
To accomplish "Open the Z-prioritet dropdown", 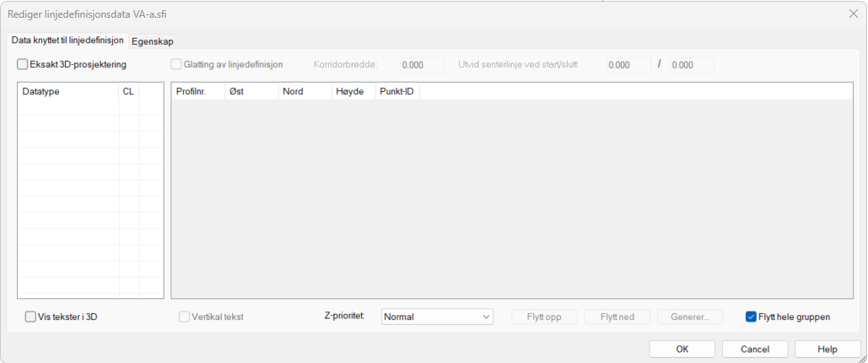I will pyautogui.click(x=437, y=317).
